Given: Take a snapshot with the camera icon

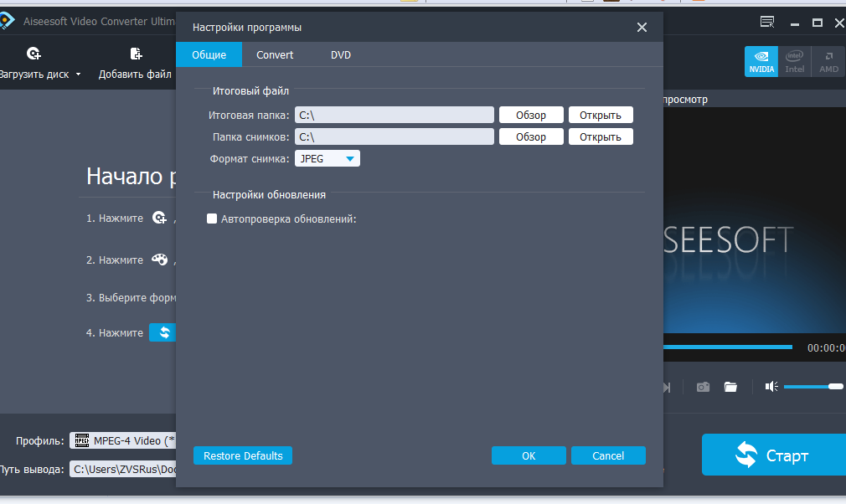Looking at the screenshot, I should [703, 387].
